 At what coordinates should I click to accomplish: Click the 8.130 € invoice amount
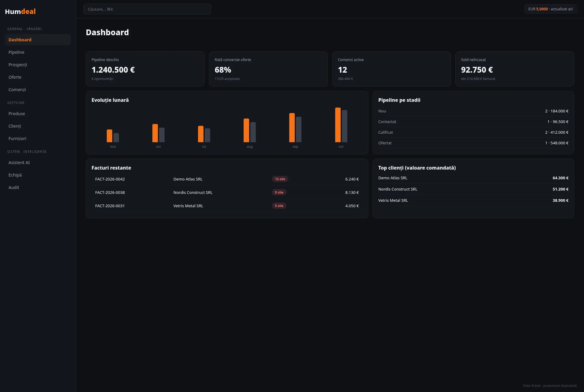pyautogui.click(x=352, y=193)
